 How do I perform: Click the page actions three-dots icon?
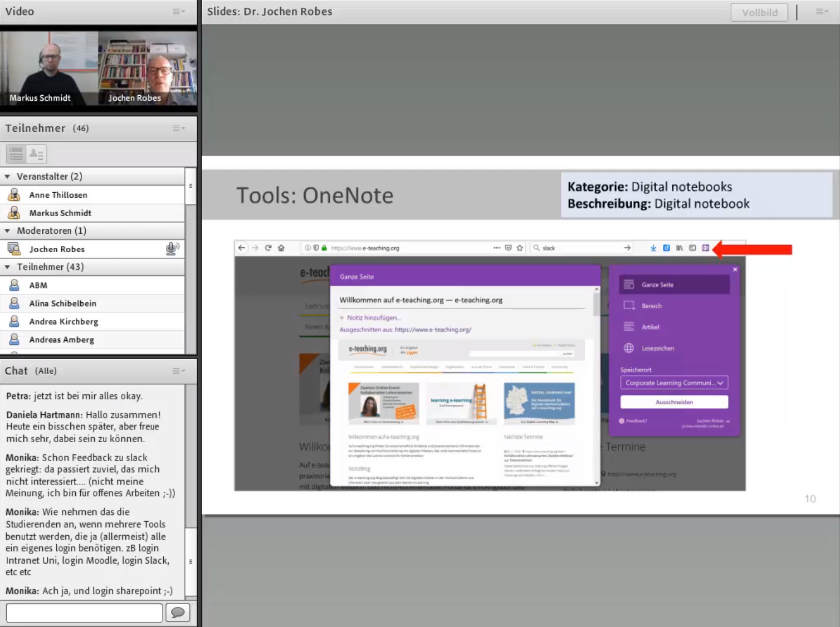[497, 248]
